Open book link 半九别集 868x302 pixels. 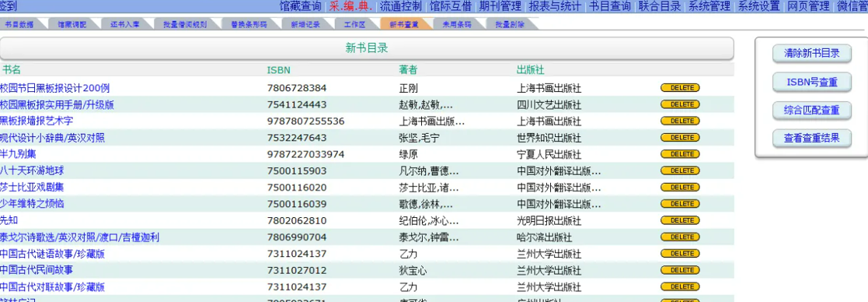(x=19, y=154)
